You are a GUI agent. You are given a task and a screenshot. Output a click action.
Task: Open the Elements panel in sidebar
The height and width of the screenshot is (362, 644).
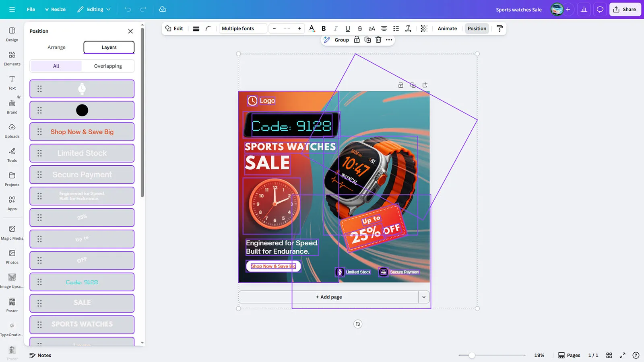(x=12, y=58)
